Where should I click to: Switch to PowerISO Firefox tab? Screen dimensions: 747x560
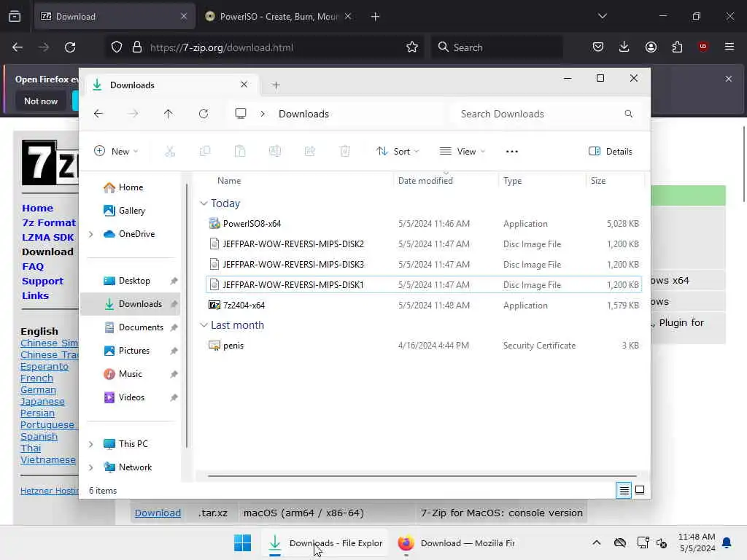pyautogui.click(x=279, y=16)
